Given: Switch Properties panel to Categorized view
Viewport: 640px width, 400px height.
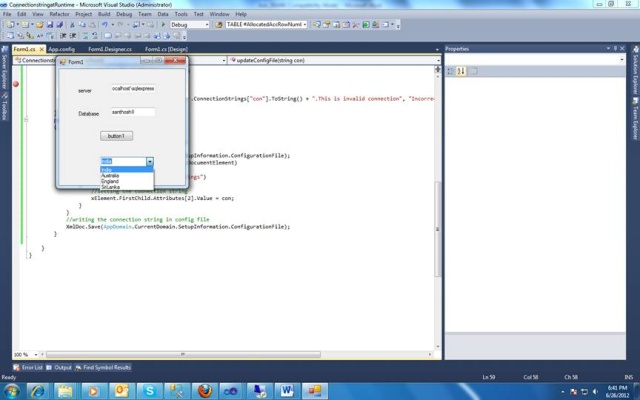Looking at the screenshot, I should point(450,71).
